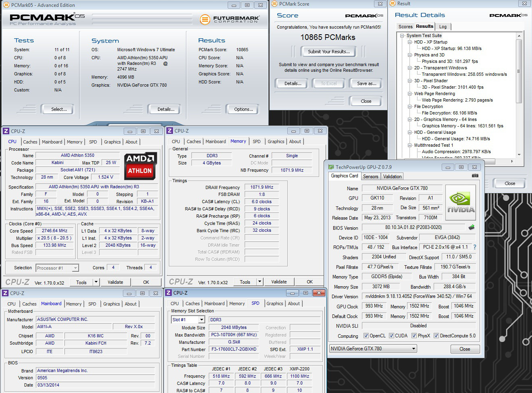Click NVIDIA logo in GPU-Z

[x=461, y=202]
